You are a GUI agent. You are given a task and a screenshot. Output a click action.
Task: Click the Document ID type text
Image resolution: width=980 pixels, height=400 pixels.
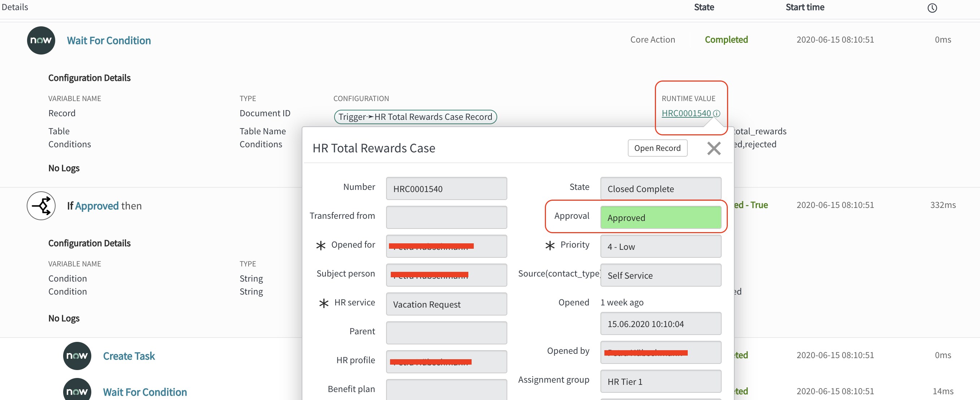coord(265,113)
